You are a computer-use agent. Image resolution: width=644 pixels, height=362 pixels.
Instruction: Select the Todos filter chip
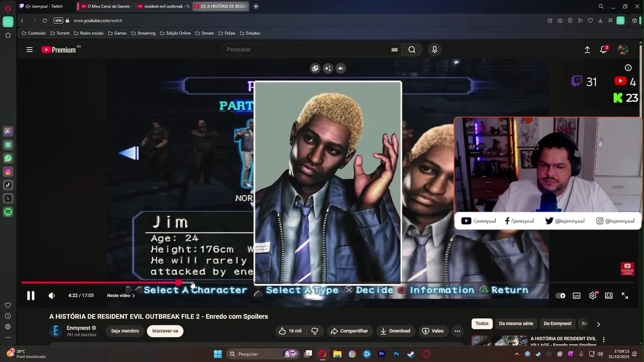482,324
